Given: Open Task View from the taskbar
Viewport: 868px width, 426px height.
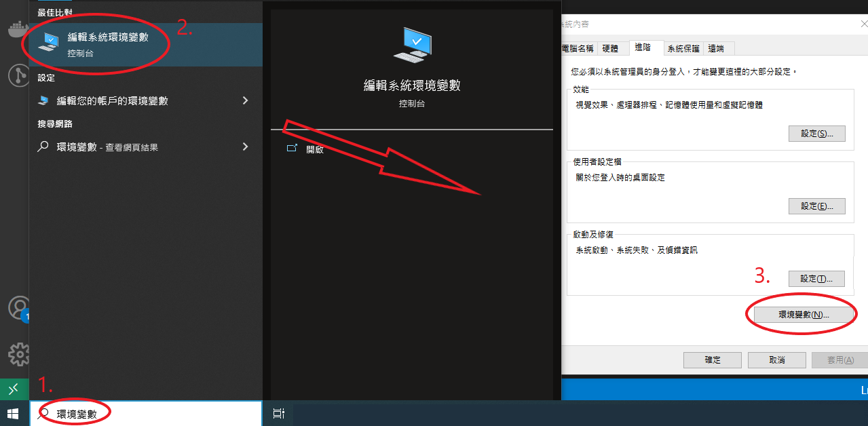Looking at the screenshot, I should click(x=278, y=412).
